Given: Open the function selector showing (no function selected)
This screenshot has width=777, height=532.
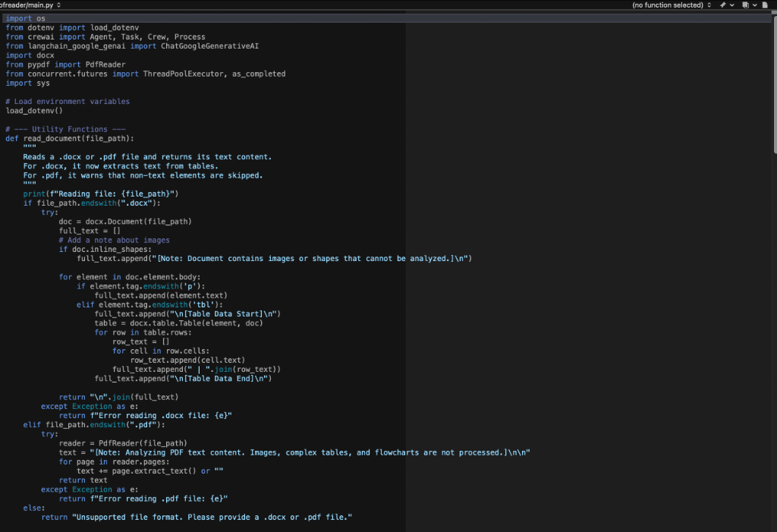Looking at the screenshot, I should click(x=668, y=4).
